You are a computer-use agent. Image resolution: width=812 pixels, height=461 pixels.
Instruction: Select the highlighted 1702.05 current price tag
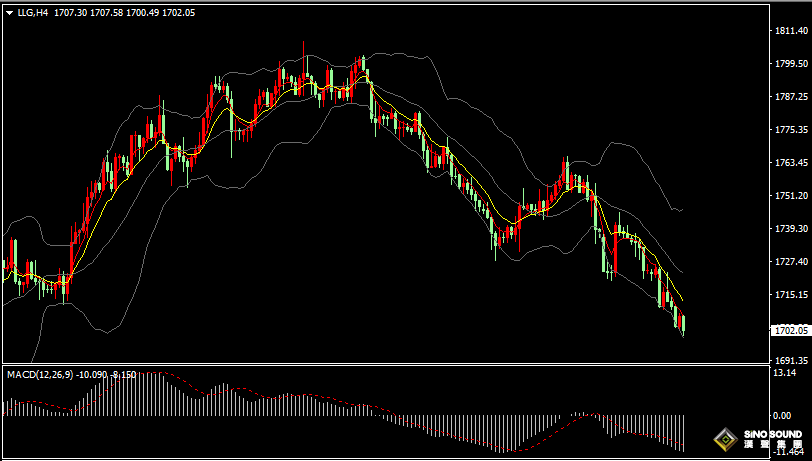(789, 330)
